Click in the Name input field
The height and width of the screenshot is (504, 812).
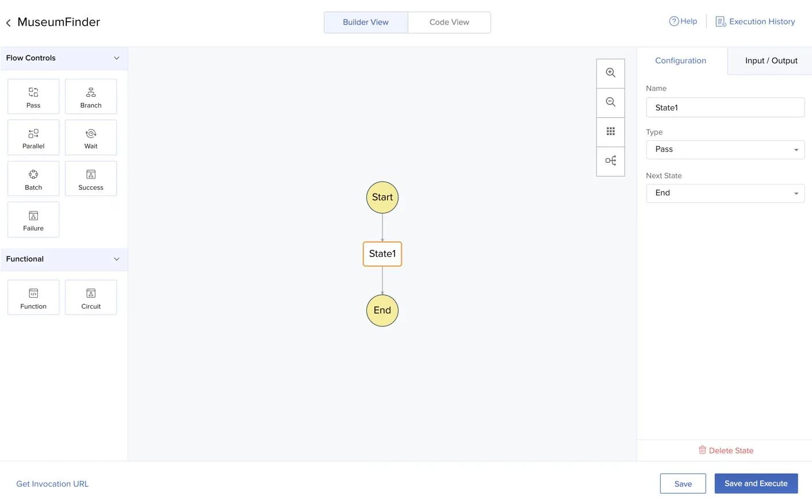coord(725,107)
